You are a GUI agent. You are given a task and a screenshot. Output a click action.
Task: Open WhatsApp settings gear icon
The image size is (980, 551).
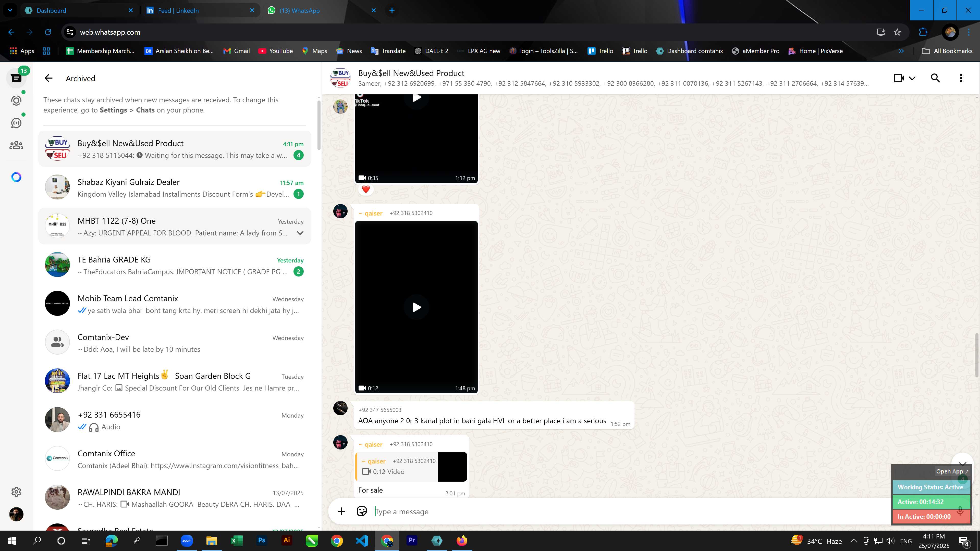pos(16,492)
